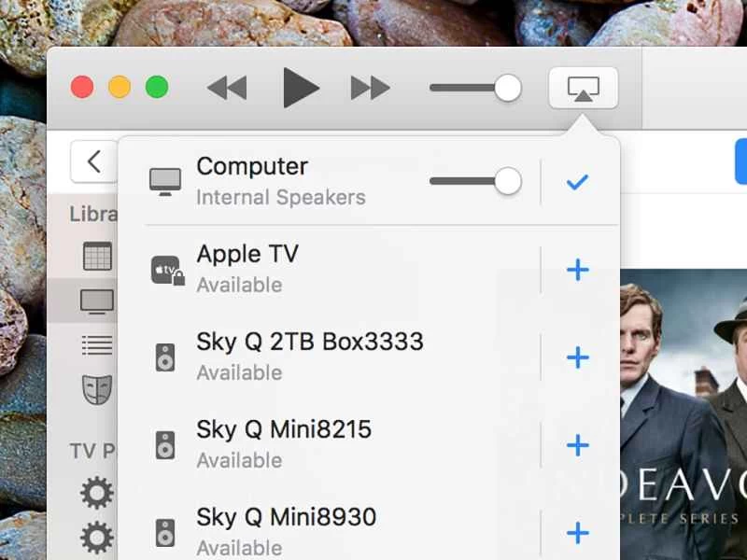Click the Apple TV device icon
Viewport: 747px width, 560px height.
coord(167,269)
